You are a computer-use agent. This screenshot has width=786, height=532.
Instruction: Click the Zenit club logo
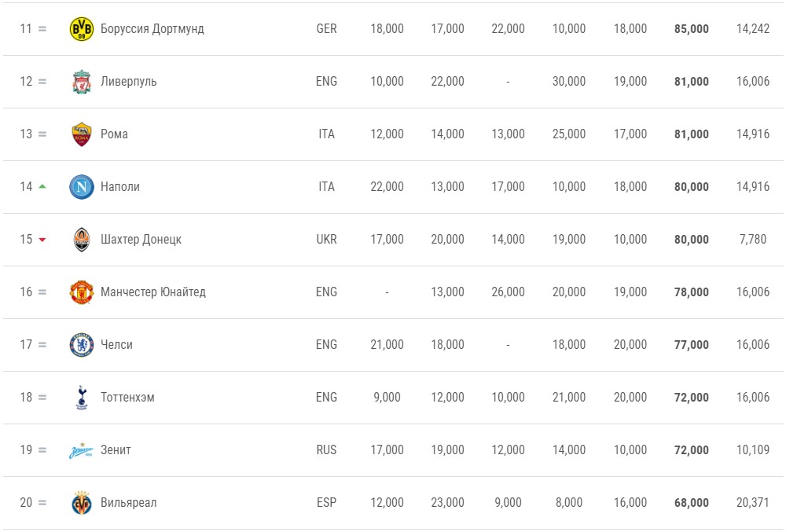[x=81, y=449]
